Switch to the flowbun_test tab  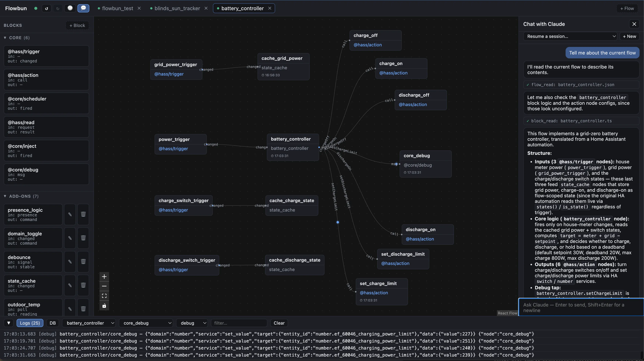click(x=118, y=8)
